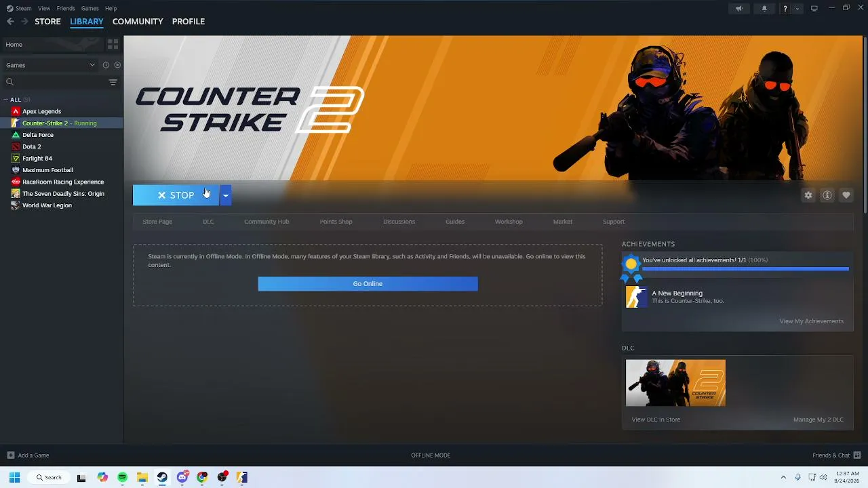
Task: Open the Support link
Action: click(x=614, y=222)
